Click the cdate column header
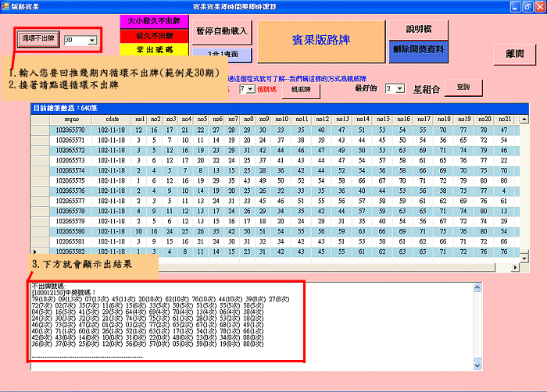The width and height of the screenshot is (547, 392). click(x=113, y=119)
